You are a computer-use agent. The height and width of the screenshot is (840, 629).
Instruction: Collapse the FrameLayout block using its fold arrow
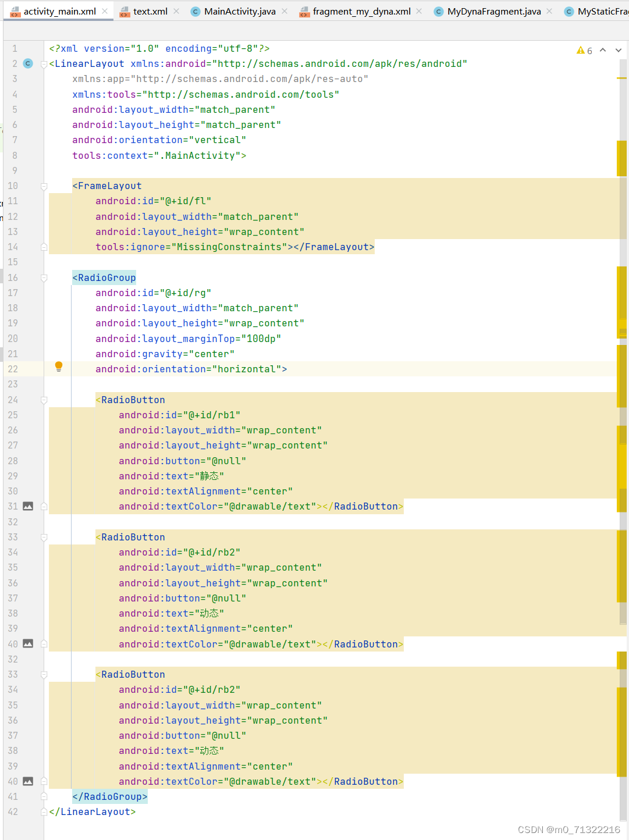[44, 185]
